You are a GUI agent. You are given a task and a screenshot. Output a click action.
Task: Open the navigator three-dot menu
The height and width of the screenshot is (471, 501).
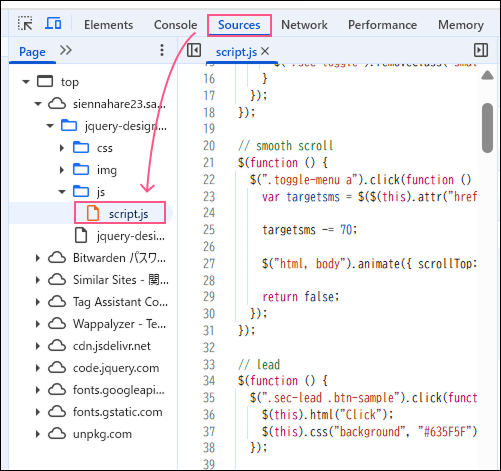[162, 50]
